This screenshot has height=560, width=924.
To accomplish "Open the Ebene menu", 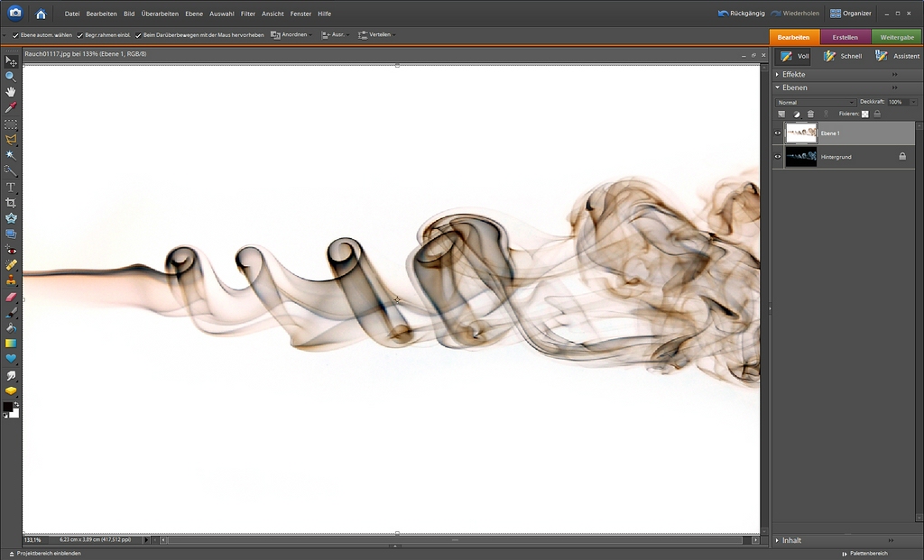I will pyautogui.click(x=194, y=14).
